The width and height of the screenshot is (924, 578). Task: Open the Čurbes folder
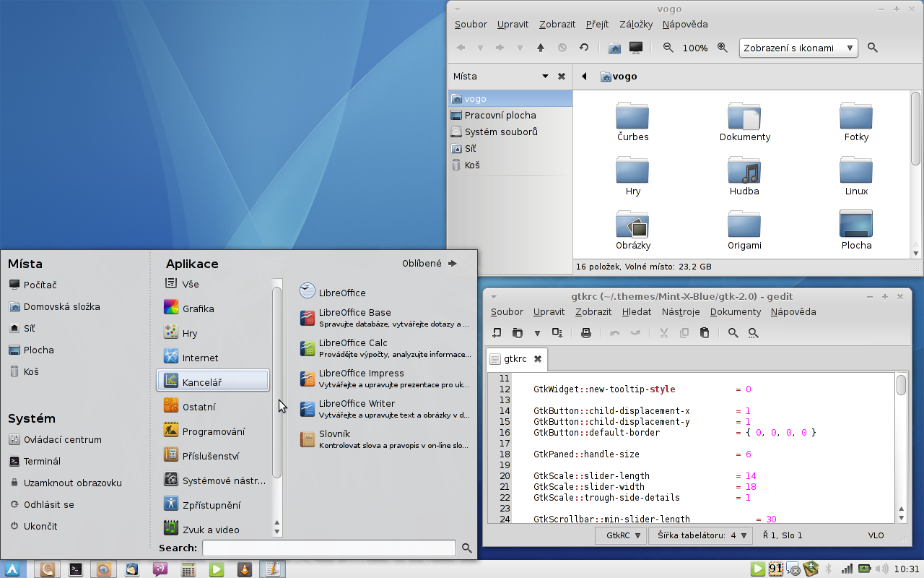pyautogui.click(x=632, y=121)
